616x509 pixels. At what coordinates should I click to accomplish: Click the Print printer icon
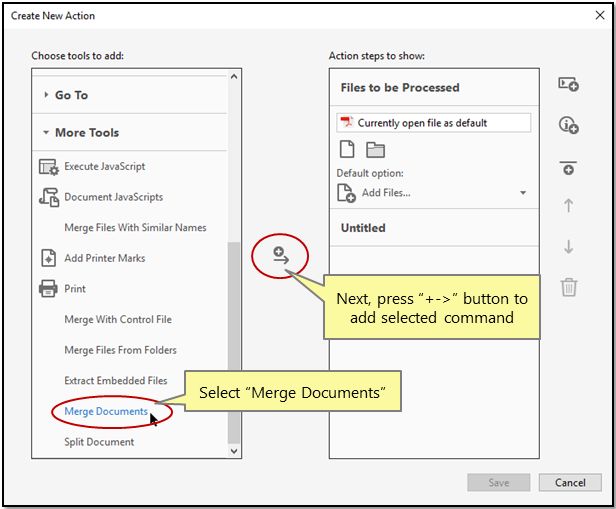tap(48, 289)
